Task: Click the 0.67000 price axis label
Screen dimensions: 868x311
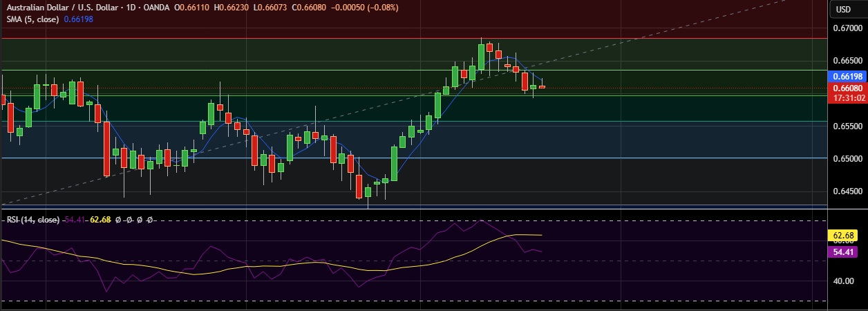Action: (847, 28)
